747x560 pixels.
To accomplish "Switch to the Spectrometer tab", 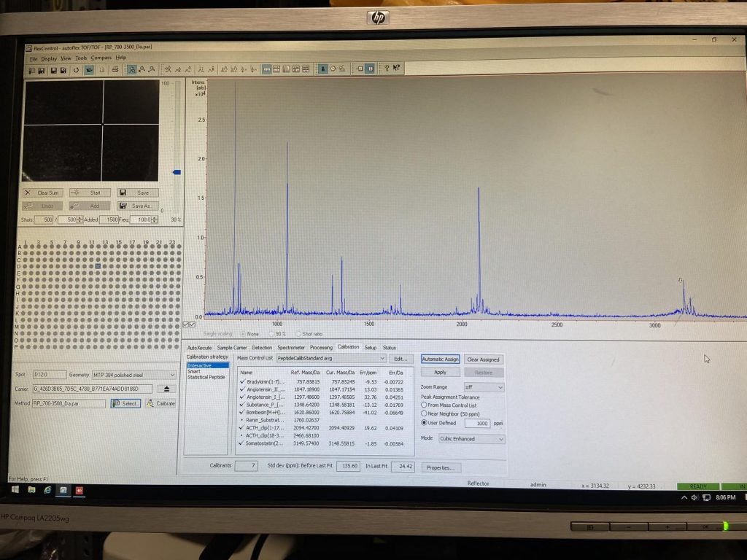I will (290, 348).
